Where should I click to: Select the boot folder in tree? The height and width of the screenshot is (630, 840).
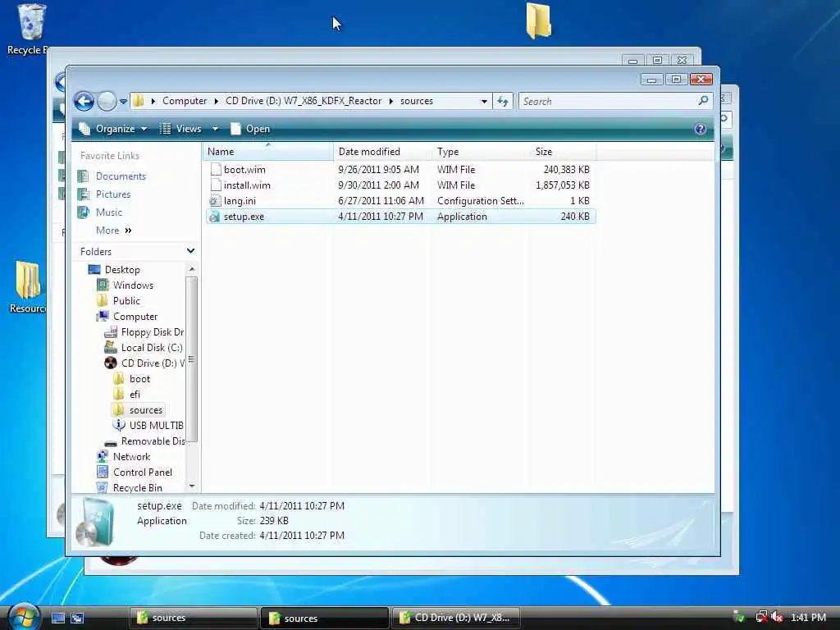click(139, 379)
